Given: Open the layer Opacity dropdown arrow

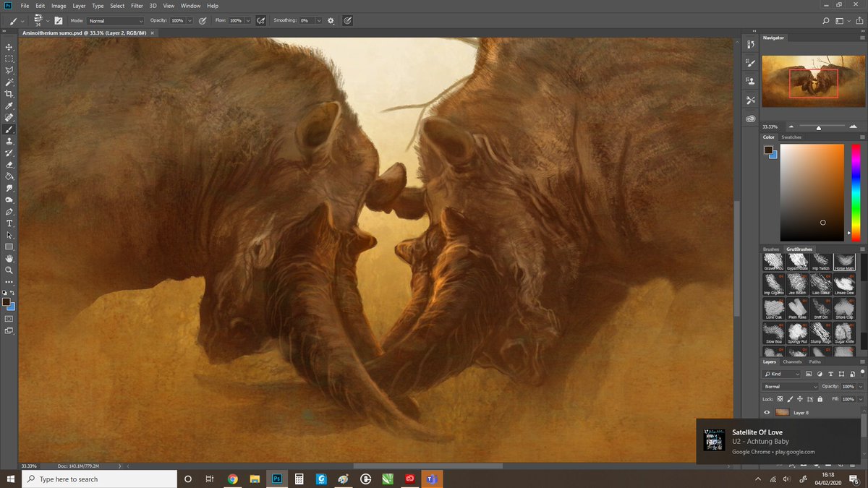Looking at the screenshot, I should pyautogui.click(x=861, y=387).
